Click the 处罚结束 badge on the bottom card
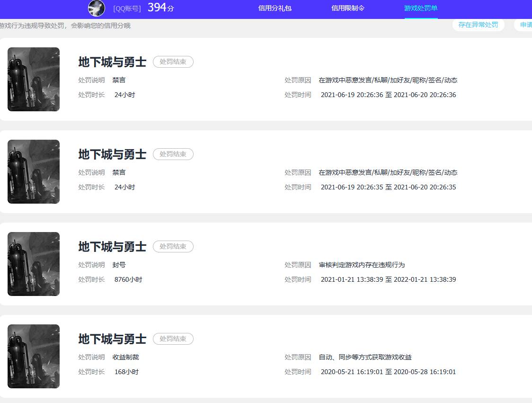The image size is (532, 403). point(173,339)
